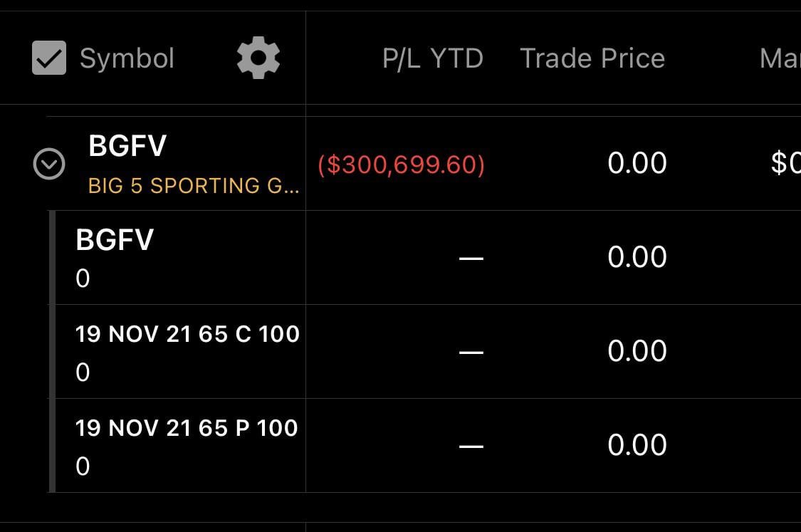Image resolution: width=801 pixels, height=532 pixels.
Task: Sort by P/L YTD column header
Action: (x=433, y=58)
